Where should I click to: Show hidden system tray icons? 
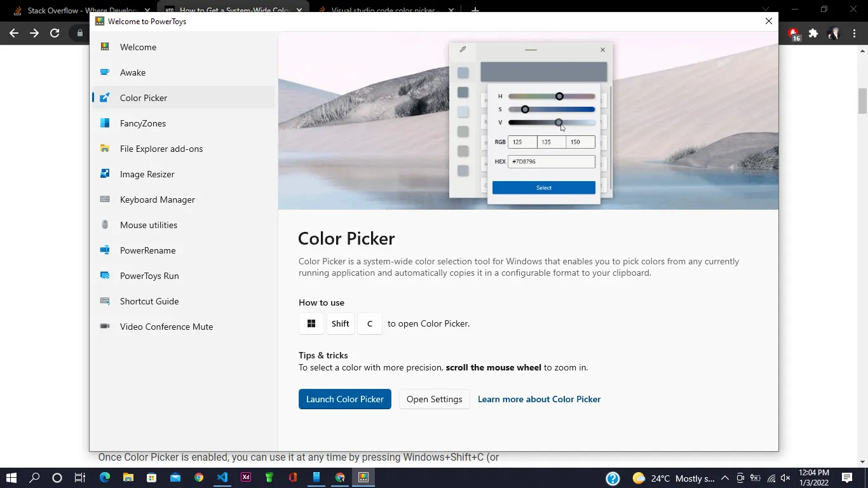[x=725, y=478]
